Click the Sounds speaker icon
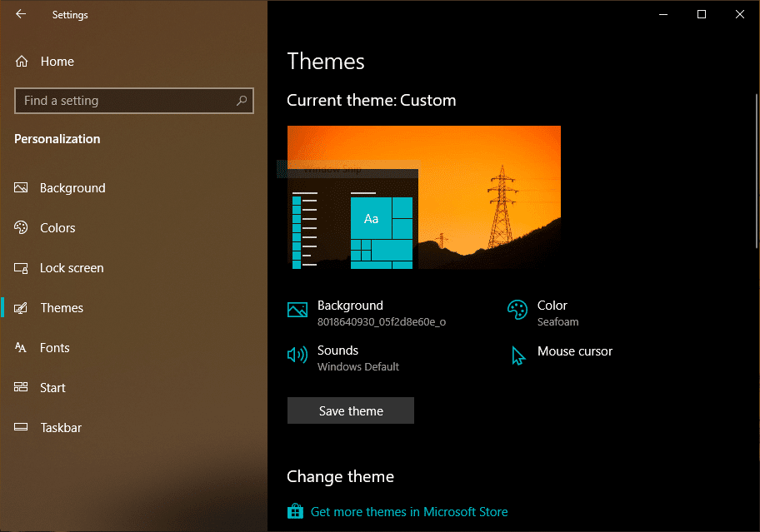Screen dimensions: 760x532 pos(297,355)
